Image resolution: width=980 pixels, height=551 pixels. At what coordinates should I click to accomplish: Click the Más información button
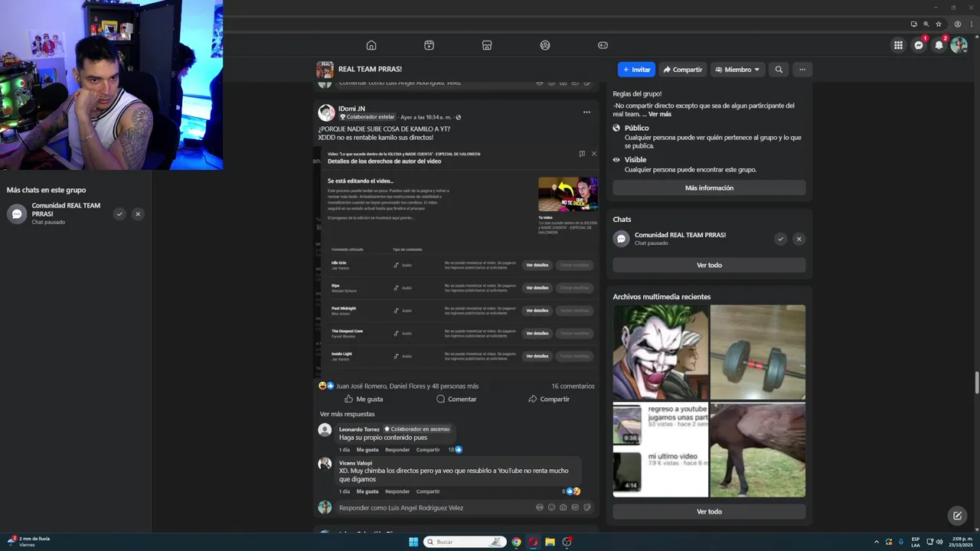point(709,188)
